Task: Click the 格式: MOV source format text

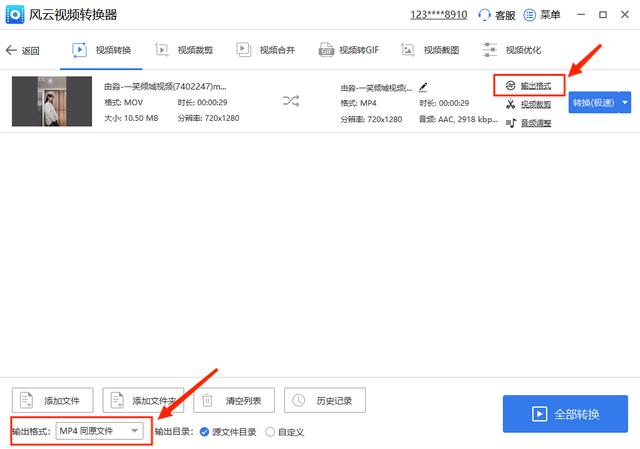Action: point(124,102)
